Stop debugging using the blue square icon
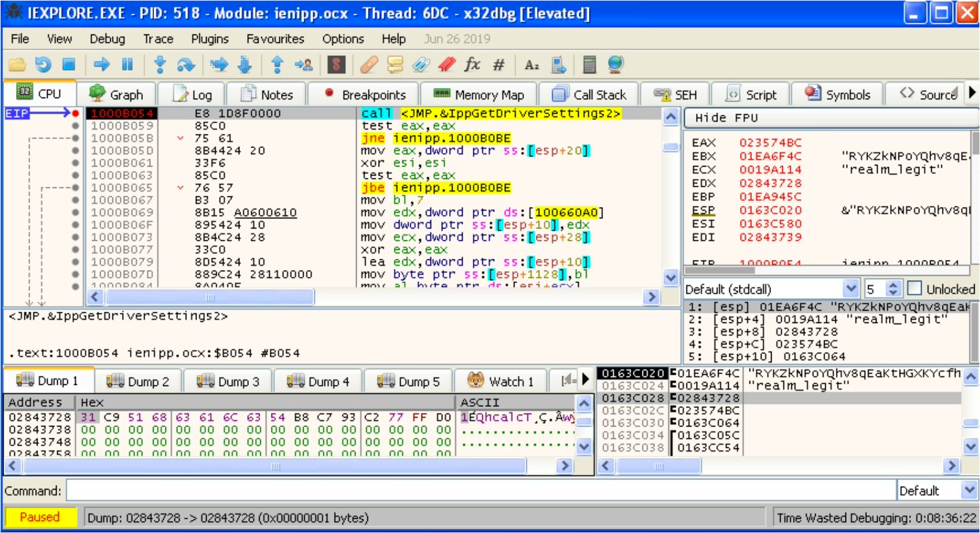The image size is (980, 533). tap(69, 64)
